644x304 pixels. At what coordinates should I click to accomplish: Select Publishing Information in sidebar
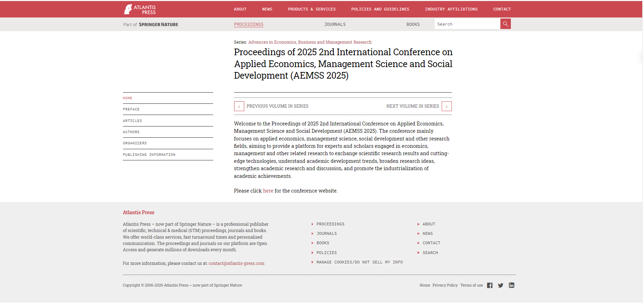(149, 155)
